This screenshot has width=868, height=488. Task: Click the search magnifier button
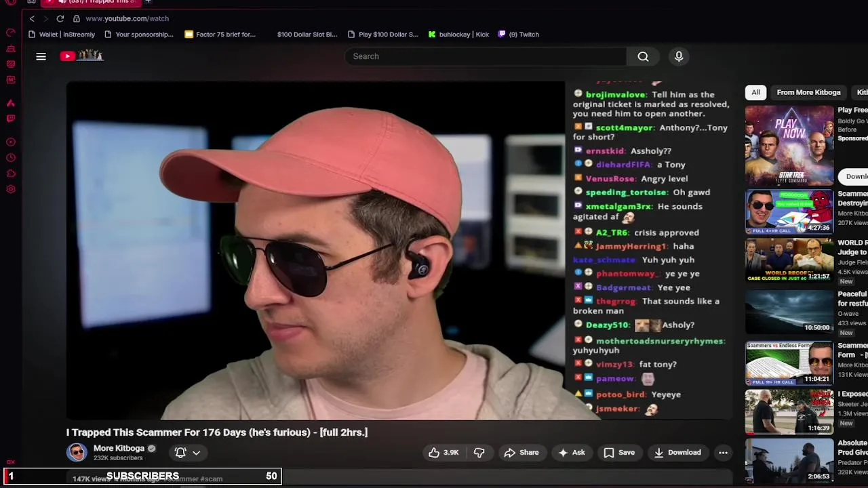pyautogui.click(x=643, y=56)
